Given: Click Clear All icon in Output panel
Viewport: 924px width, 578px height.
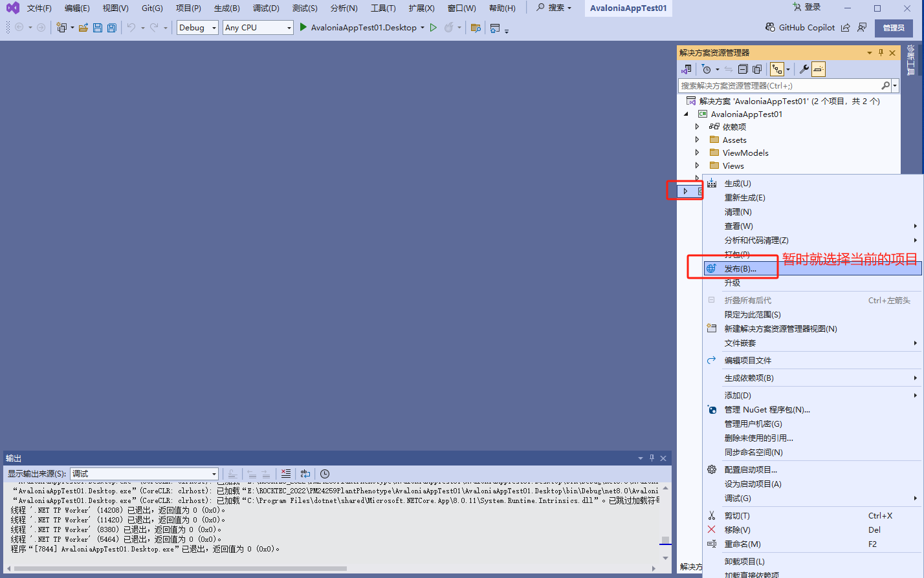Looking at the screenshot, I should [x=286, y=474].
